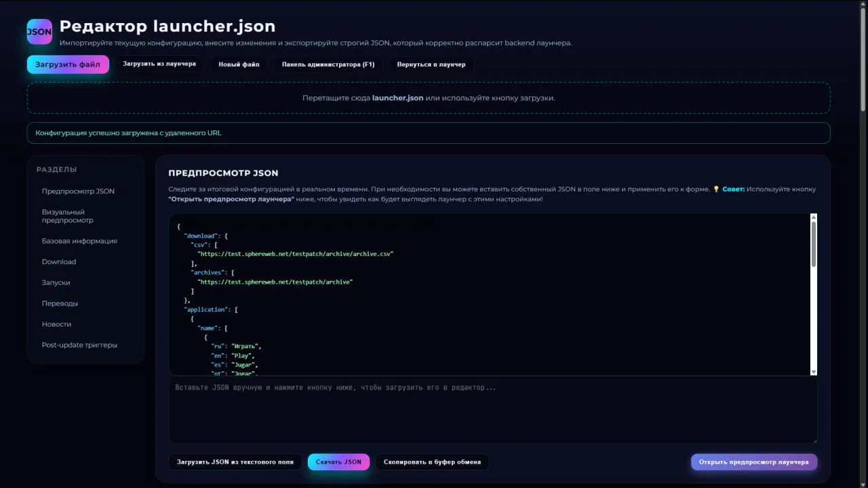Click the JSON logo icon
This screenshot has width=868, height=488.
click(39, 32)
